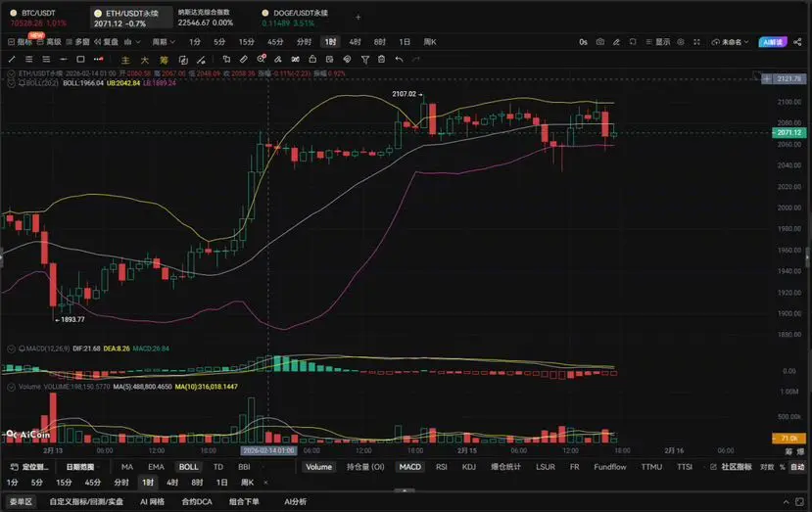Close the bottom timeframe row with X

pyautogui.click(x=265, y=483)
